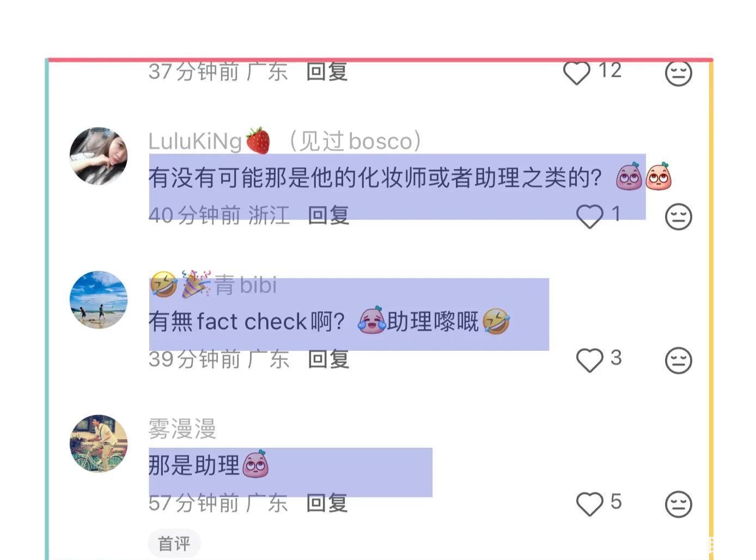Open 青bibi's beach avatar
This screenshot has height=560, width=756.
(99, 300)
